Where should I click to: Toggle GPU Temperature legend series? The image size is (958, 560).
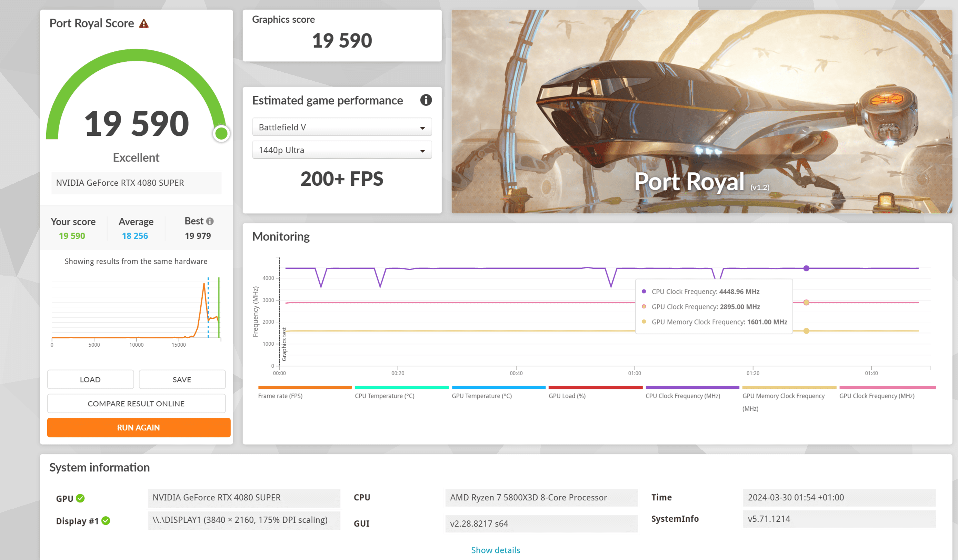pyautogui.click(x=482, y=396)
